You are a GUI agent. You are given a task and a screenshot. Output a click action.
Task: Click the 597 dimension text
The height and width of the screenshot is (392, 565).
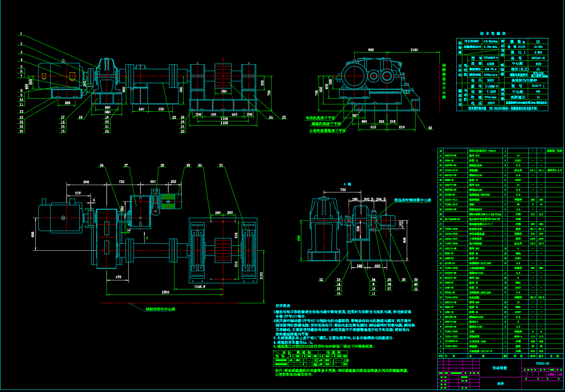click(x=153, y=182)
